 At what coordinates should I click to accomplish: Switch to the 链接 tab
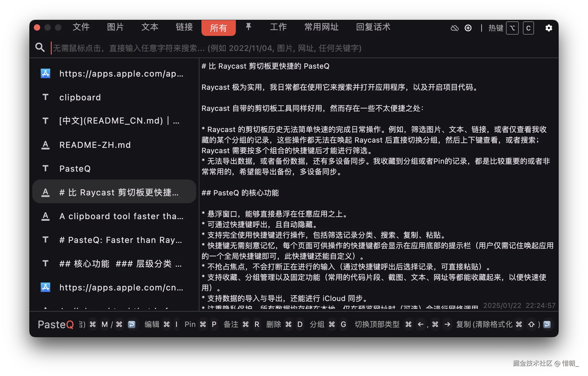(184, 27)
